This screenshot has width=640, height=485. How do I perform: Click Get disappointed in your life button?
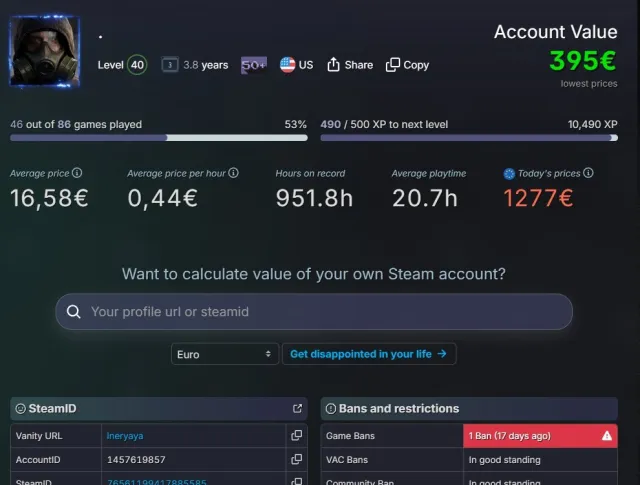[369, 354]
